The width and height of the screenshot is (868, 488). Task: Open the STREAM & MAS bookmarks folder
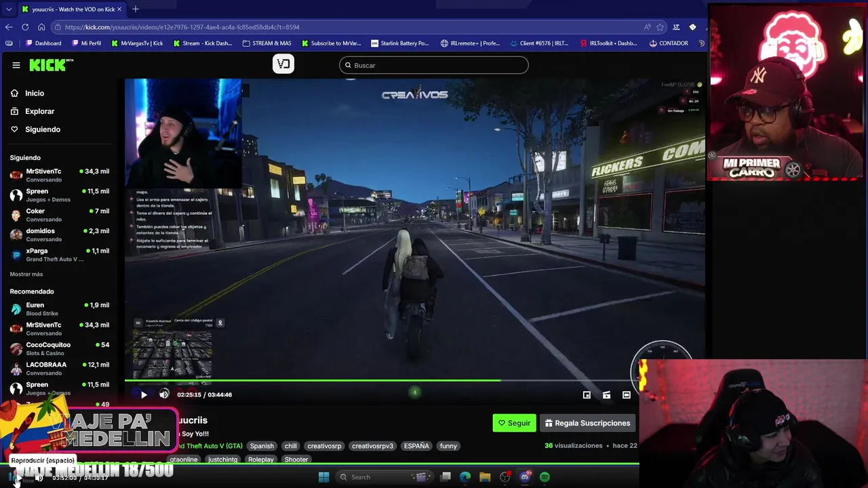pos(266,43)
